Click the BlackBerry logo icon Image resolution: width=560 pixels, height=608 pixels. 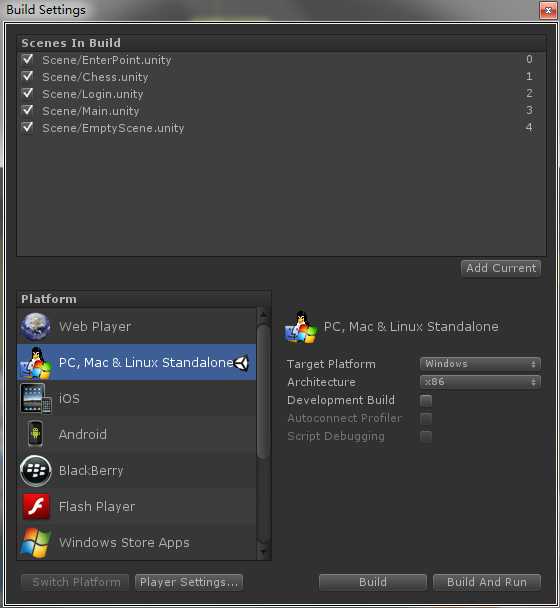click(x=36, y=470)
